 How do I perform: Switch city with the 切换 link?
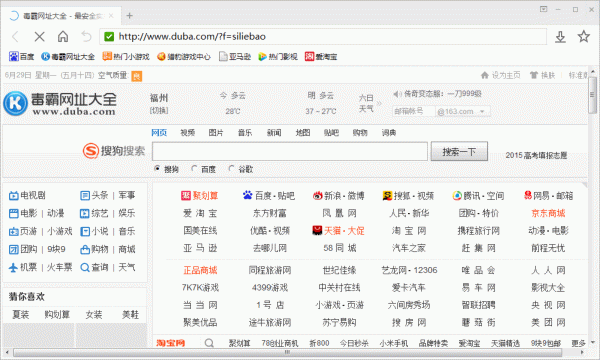tap(159, 111)
